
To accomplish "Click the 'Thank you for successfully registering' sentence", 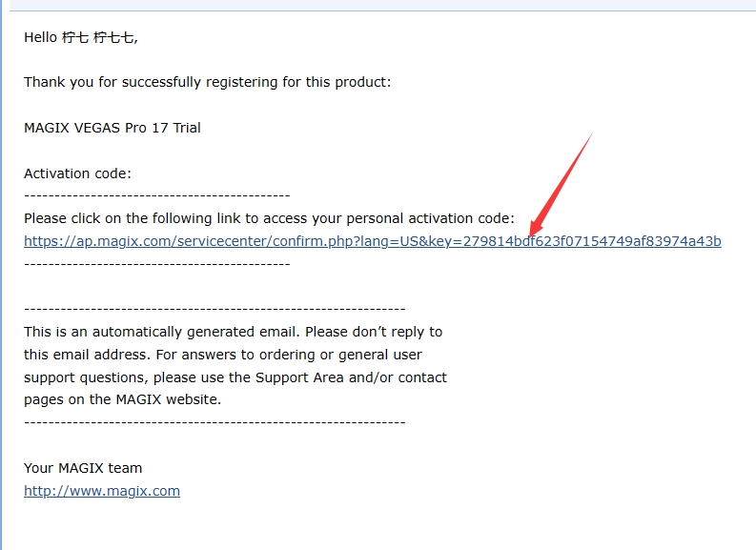I will (207, 82).
